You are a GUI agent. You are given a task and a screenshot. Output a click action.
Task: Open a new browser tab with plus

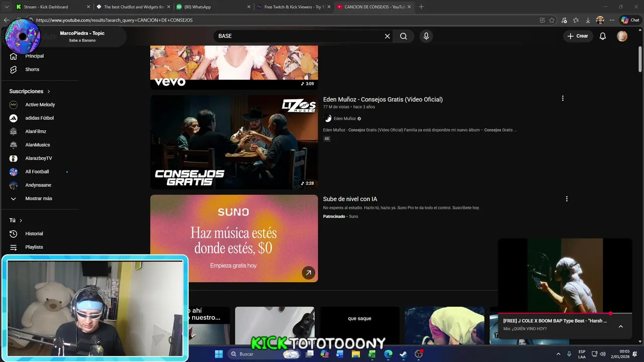(x=421, y=7)
